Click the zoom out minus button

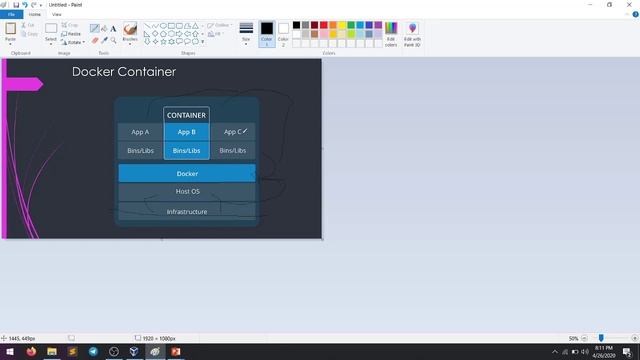pyautogui.click(x=584, y=338)
